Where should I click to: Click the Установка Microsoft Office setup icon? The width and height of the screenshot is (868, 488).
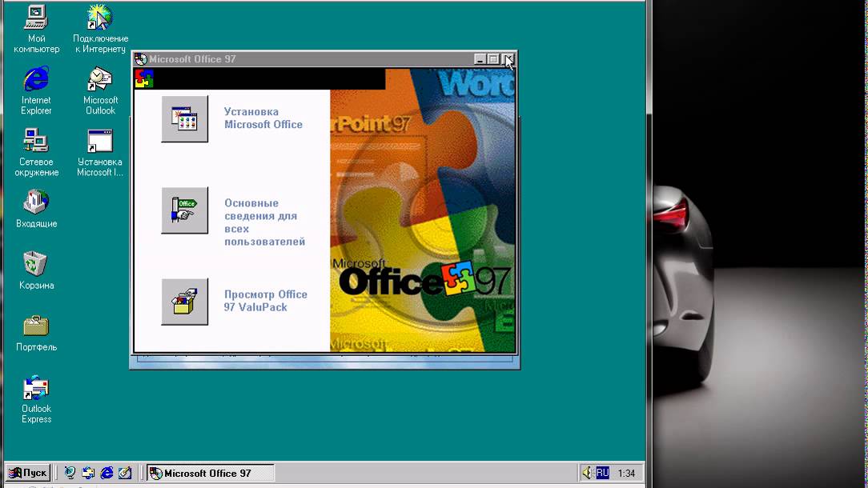[185, 119]
